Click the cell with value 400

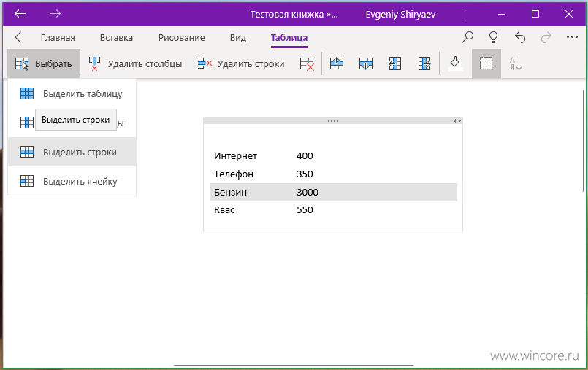pos(305,155)
